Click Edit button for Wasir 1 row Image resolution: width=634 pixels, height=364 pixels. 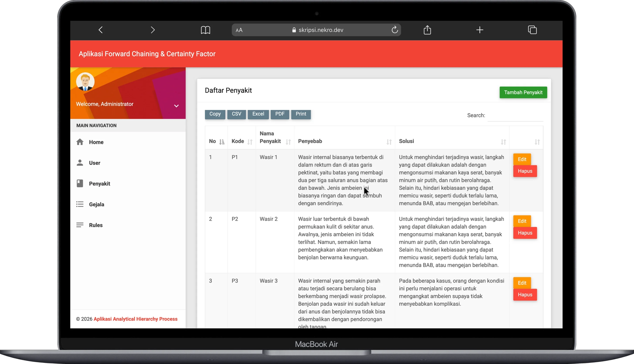tap(522, 159)
